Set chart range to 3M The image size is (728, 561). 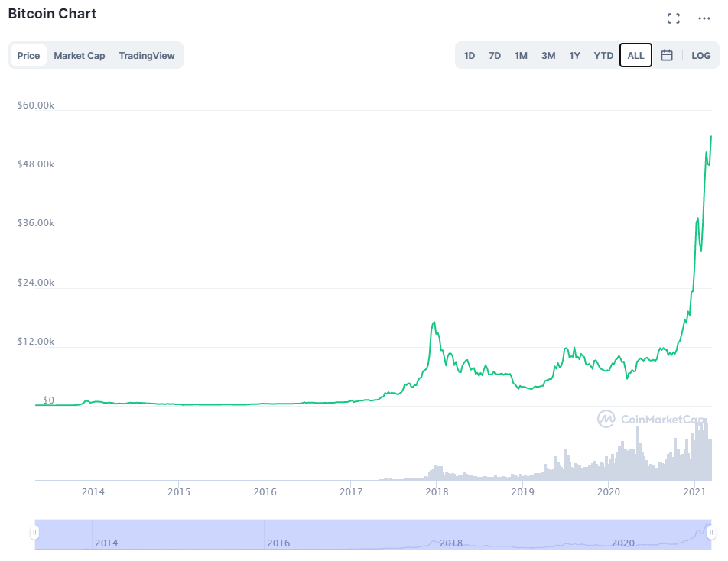pyautogui.click(x=548, y=55)
